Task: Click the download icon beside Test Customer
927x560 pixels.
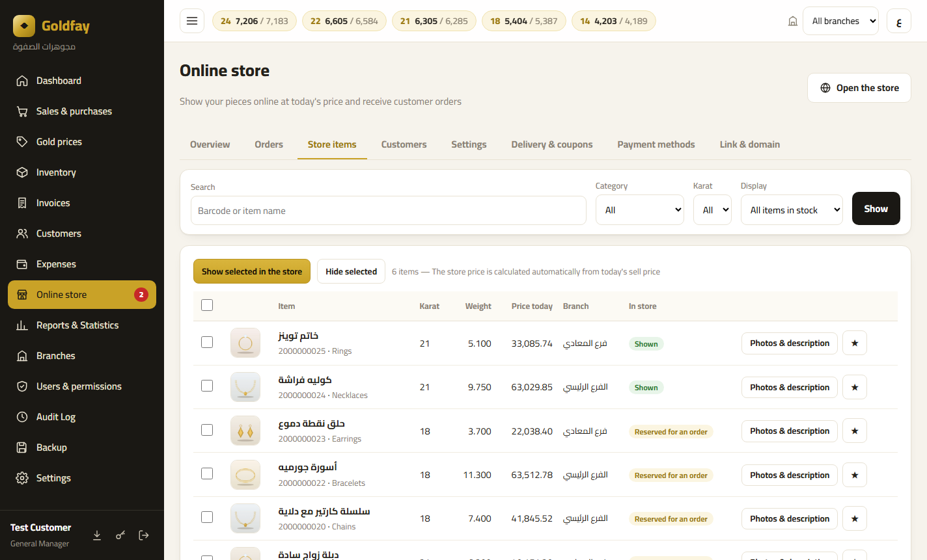Action: click(x=97, y=535)
